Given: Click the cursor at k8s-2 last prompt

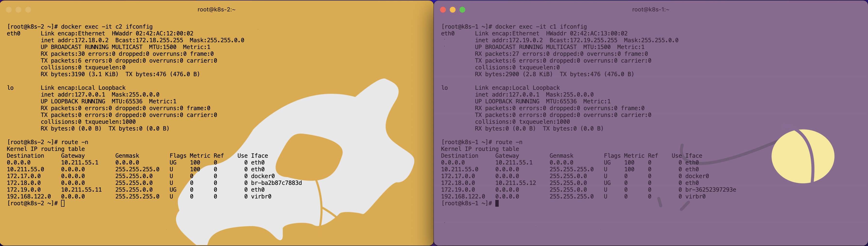Looking at the screenshot, I should point(63,203).
